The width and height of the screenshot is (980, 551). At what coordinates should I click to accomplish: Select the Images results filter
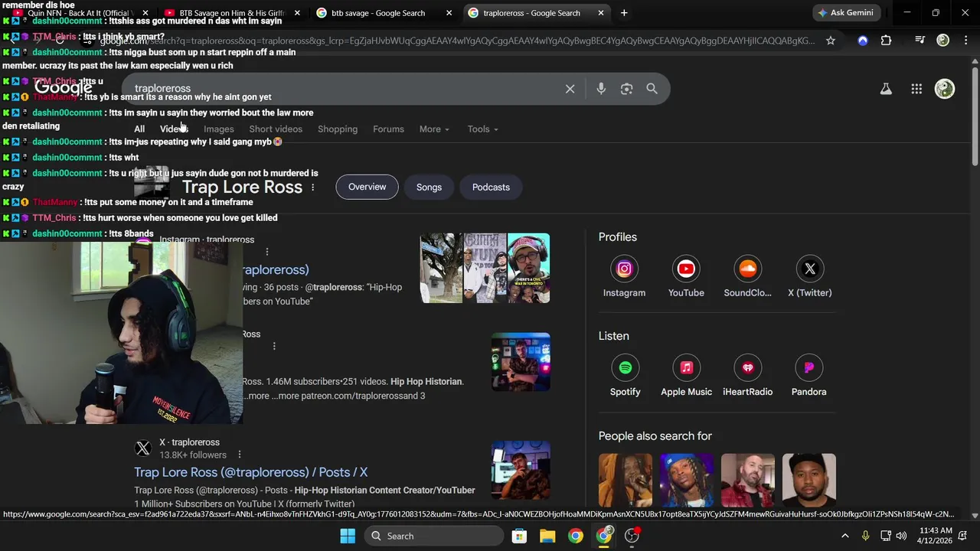tap(218, 129)
